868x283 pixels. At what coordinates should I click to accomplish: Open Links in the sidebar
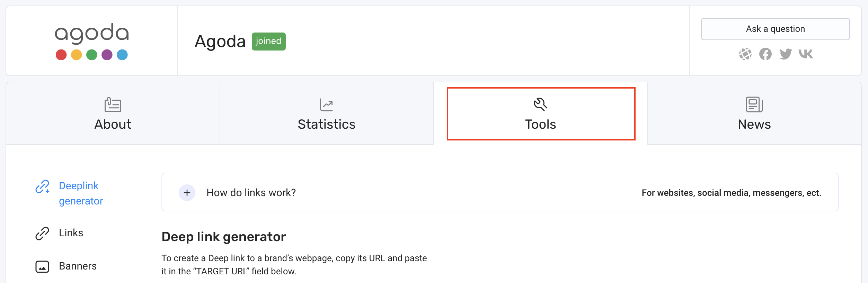pyautogui.click(x=59, y=233)
